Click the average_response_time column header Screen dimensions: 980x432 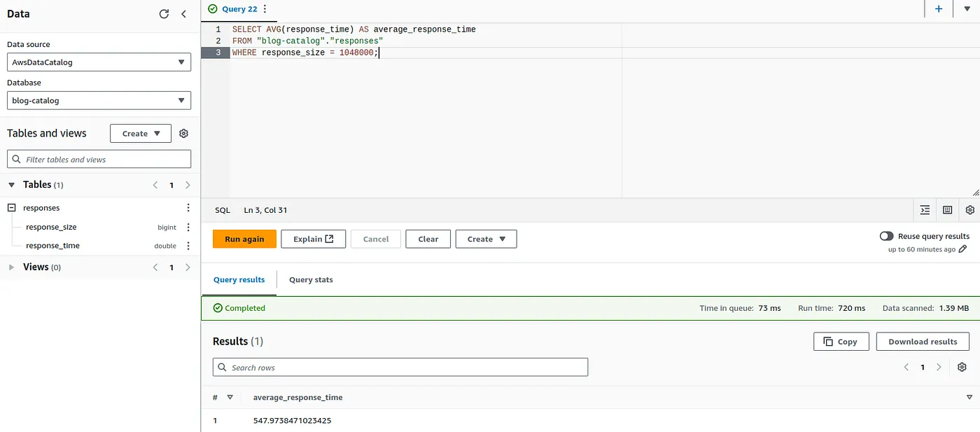(297, 398)
